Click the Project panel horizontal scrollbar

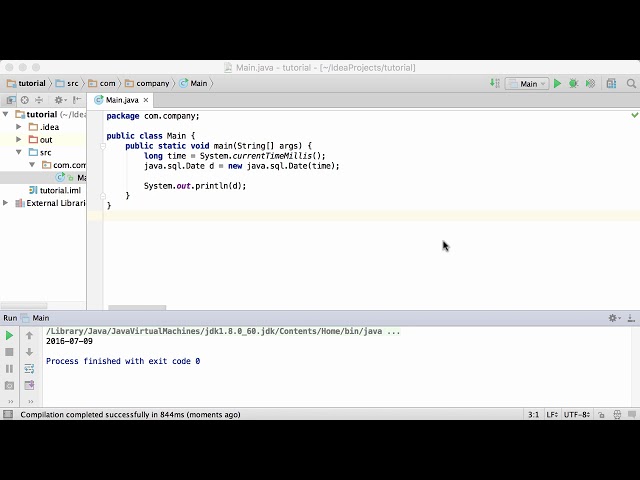24,305
